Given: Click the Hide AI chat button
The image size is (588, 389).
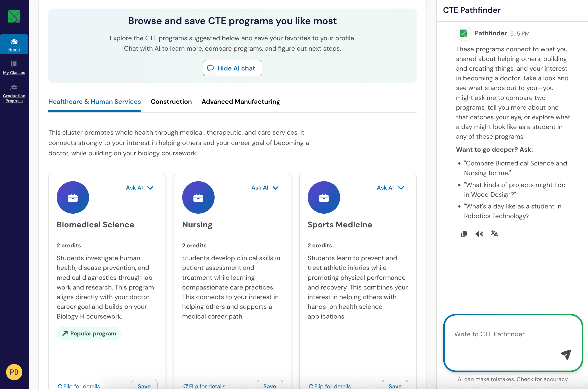Looking at the screenshot, I should [233, 68].
